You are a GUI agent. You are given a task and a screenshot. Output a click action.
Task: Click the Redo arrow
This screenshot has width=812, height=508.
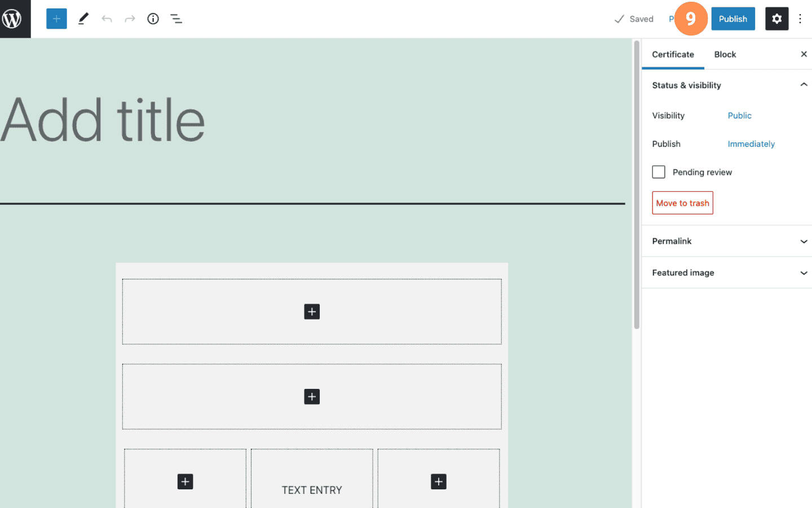click(x=130, y=19)
